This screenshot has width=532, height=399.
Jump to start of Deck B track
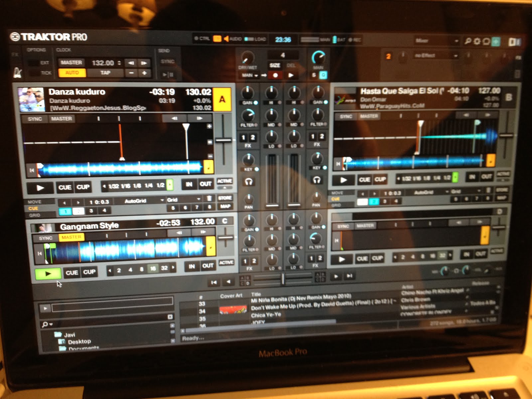click(338, 164)
